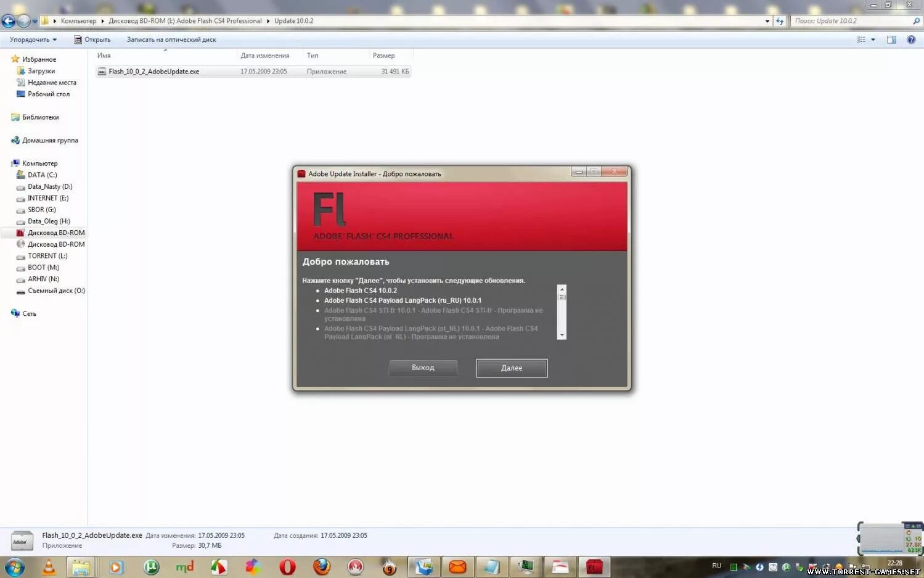Open the address bar history dropdown
This screenshot has height=578, width=924.
click(x=767, y=21)
